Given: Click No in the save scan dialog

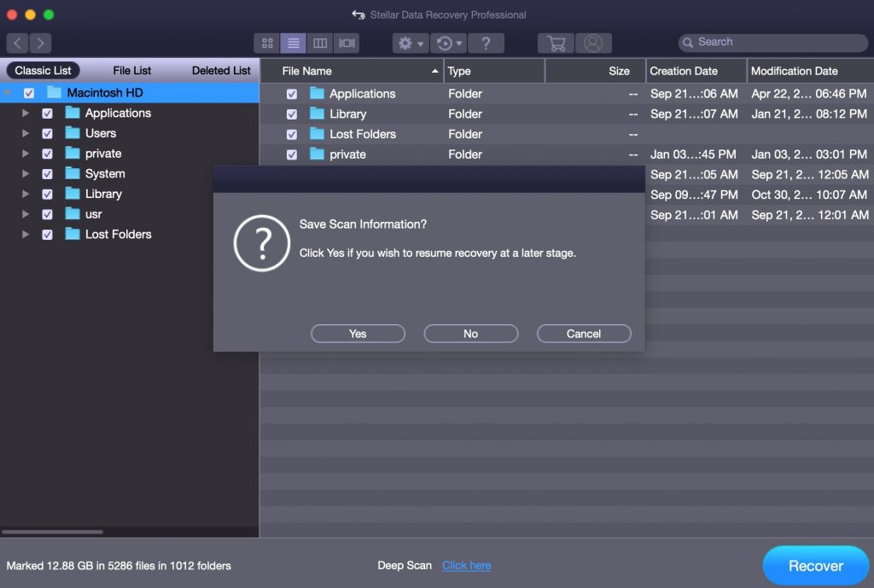Looking at the screenshot, I should tap(471, 334).
